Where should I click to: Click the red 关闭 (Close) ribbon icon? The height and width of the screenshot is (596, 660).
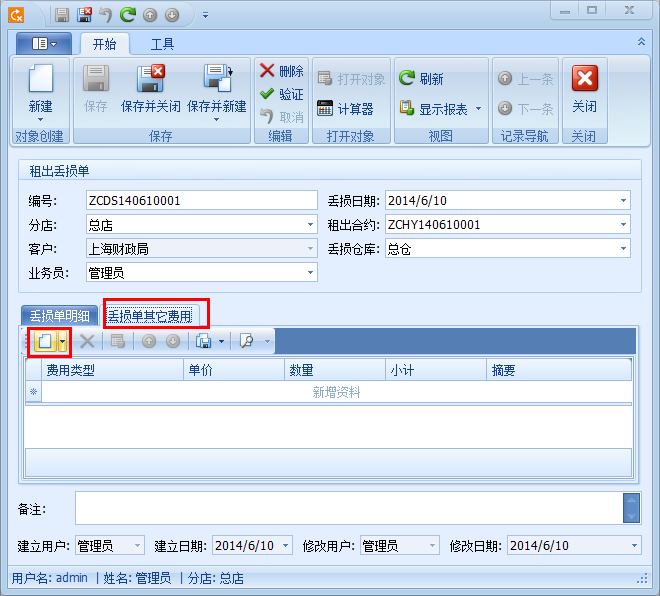coord(584,82)
